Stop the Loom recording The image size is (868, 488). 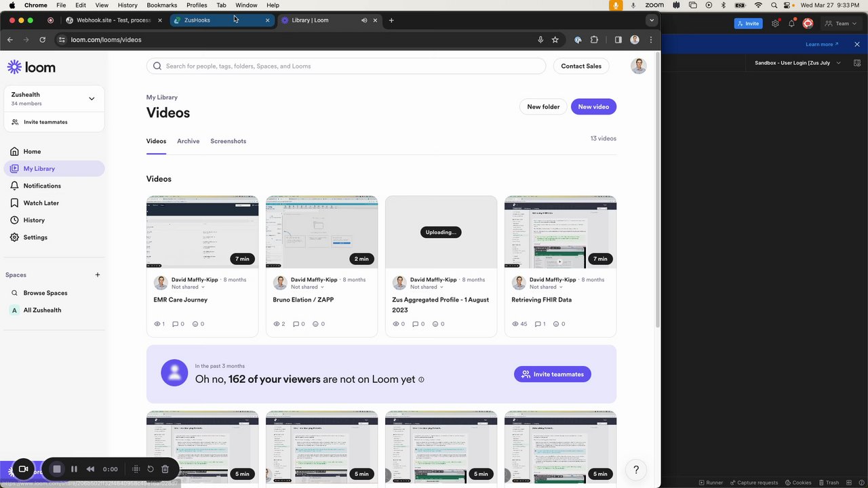click(57, 469)
